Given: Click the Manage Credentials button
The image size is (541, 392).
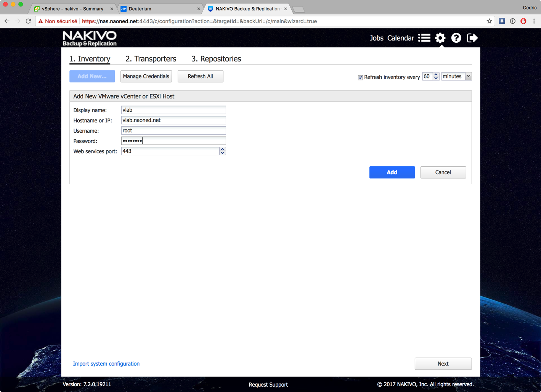Looking at the screenshot, I should coord(146,76).
